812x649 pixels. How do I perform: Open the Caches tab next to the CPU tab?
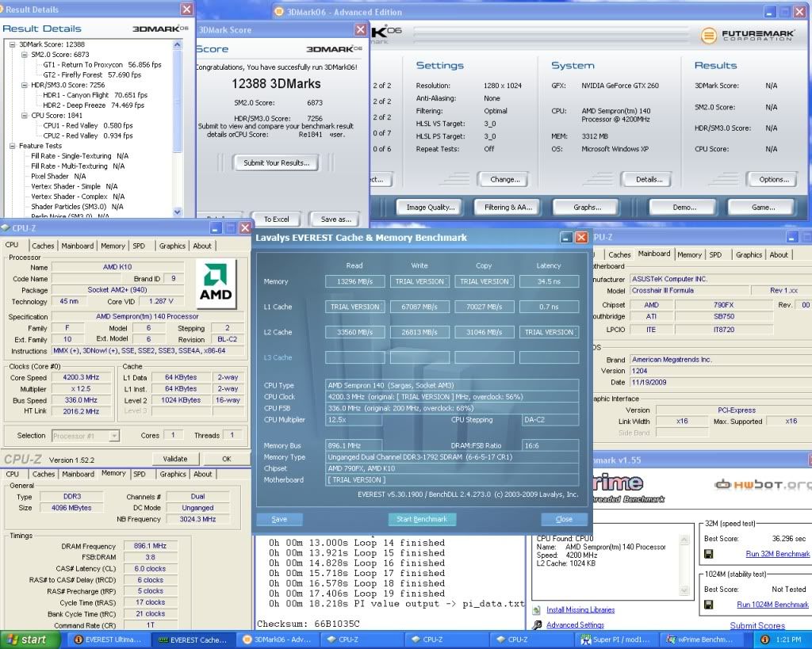(44, 246)
